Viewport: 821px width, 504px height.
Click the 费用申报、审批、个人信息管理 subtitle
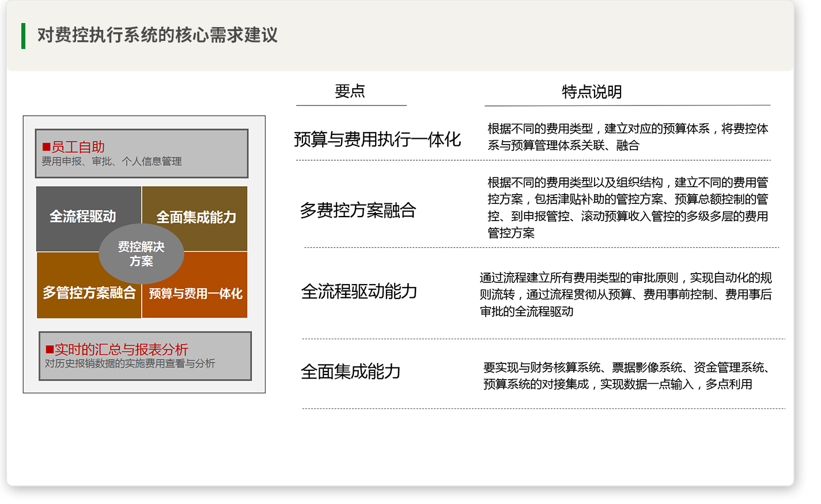pos(112,162)
